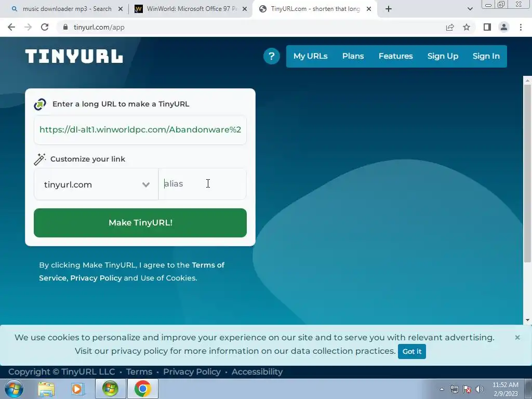The width and height of the screenshot is (532, 399).
Task: Click the Chrome taskbar icon
Action: (x=142, y=389)
